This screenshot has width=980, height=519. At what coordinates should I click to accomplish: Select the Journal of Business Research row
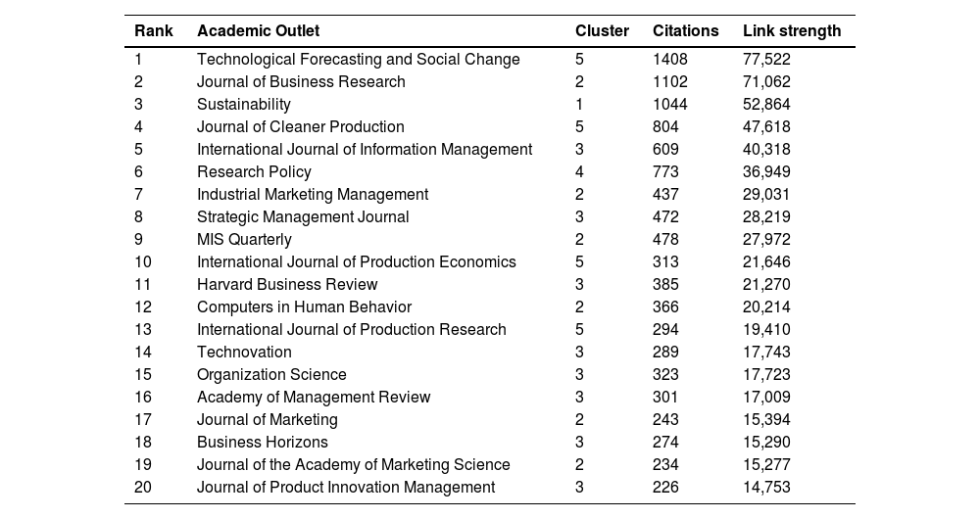tap(301, 82)
